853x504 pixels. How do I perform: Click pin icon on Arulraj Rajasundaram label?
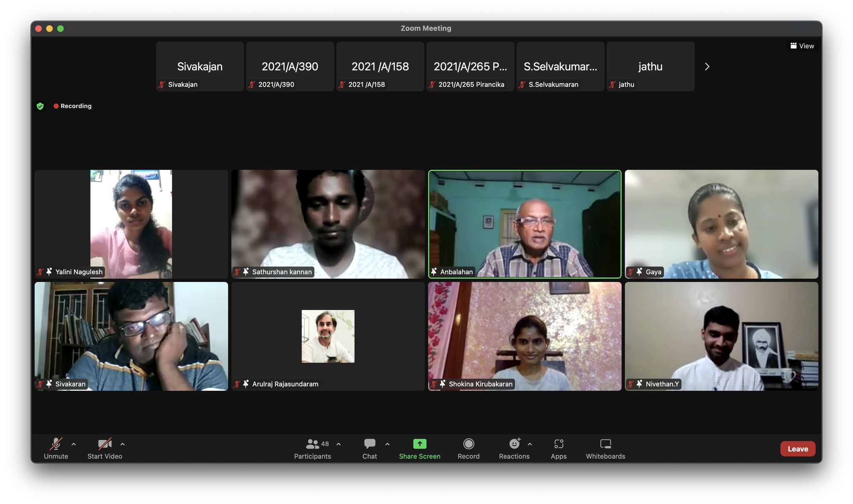[246, 384]
